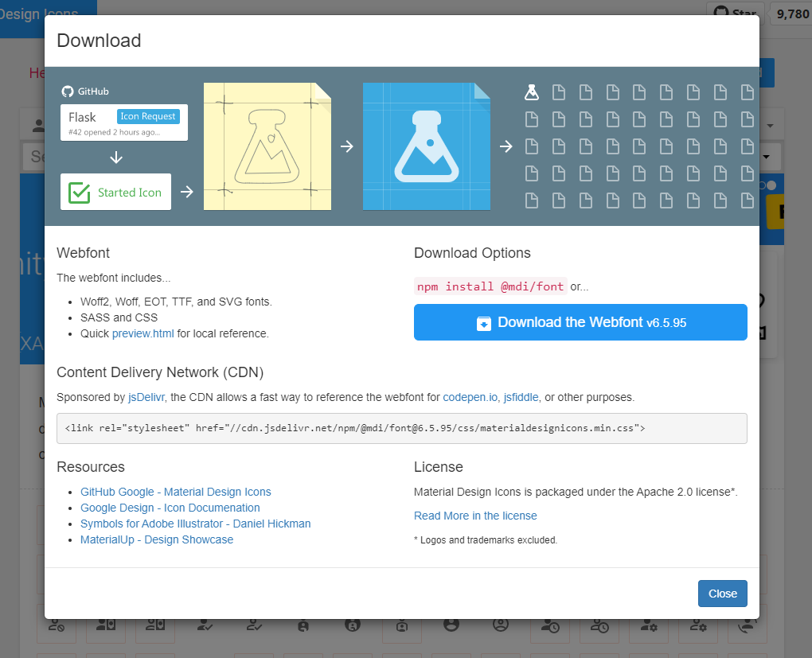Select account-check-outline icon behind dialog
This screenshot has height=658, width=812.
[254, 625]
